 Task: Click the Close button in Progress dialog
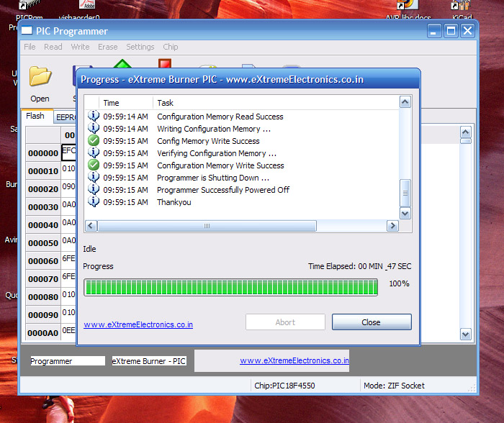coord(372,322)
